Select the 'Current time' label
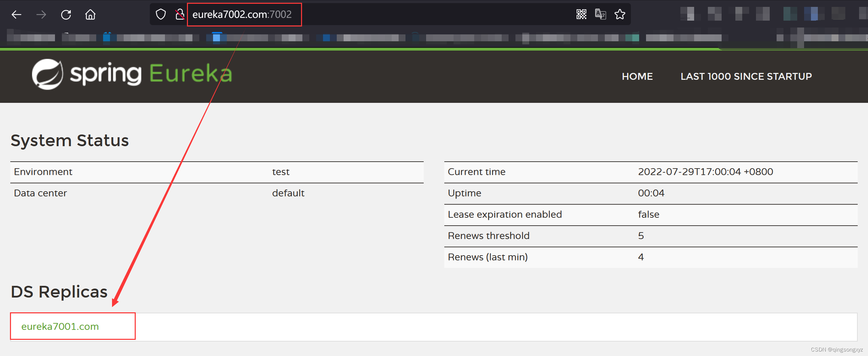The width and height of the screenshot is (868, 356). pos(477,172)
